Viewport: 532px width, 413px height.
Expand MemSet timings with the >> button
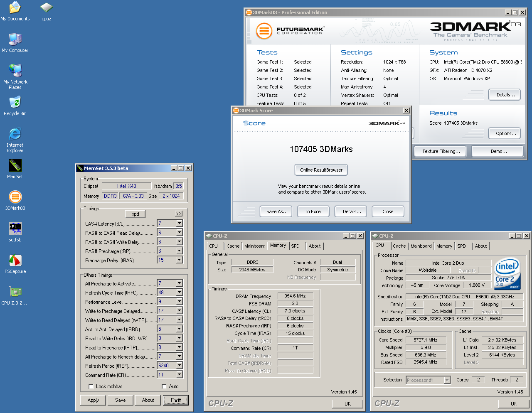pyautogui.click(x=179, y=214)
